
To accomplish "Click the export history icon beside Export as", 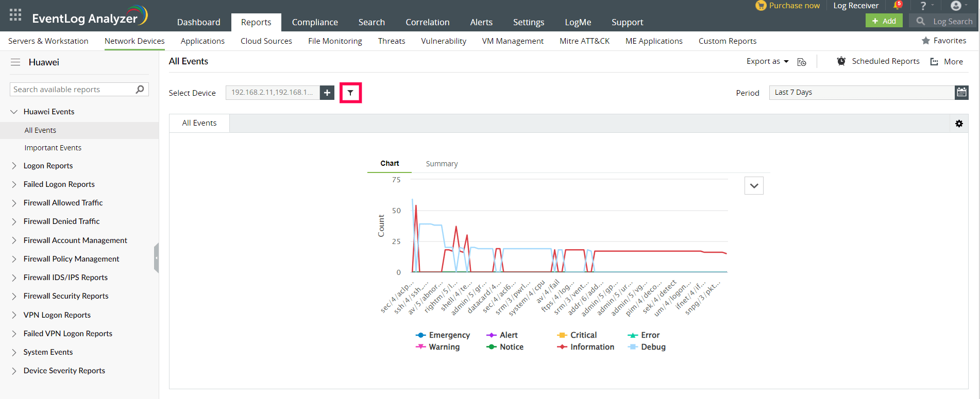I will [802, 62].
